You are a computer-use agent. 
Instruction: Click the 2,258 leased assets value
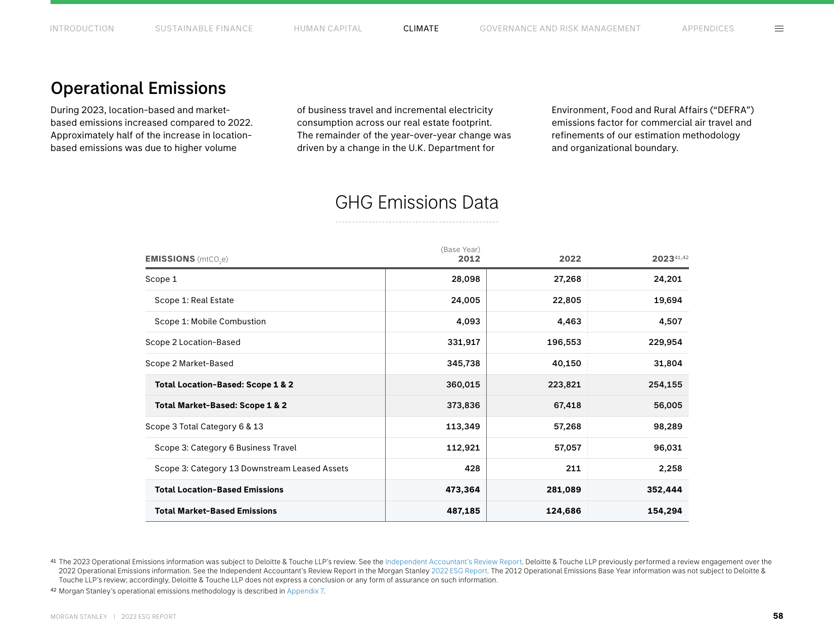(670, 469)
